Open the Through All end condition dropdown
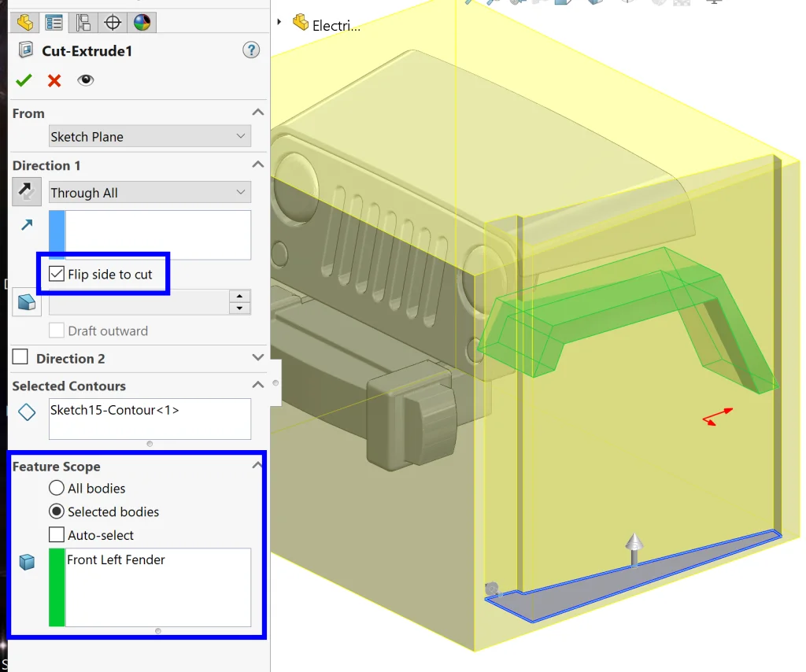The image size is (806, 672). (150, 193)
